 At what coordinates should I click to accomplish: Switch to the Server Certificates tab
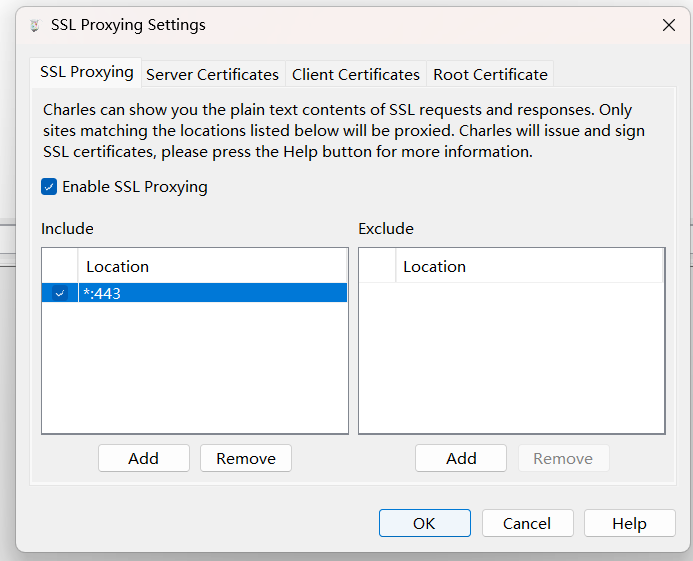coord(213,74)
